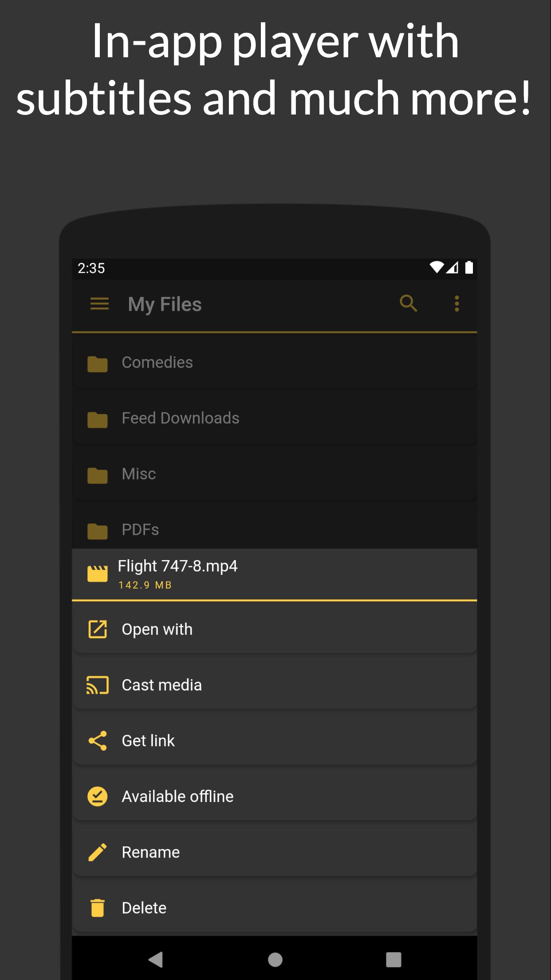
Task: Open the Comedies folder
Action: (275, 362)
